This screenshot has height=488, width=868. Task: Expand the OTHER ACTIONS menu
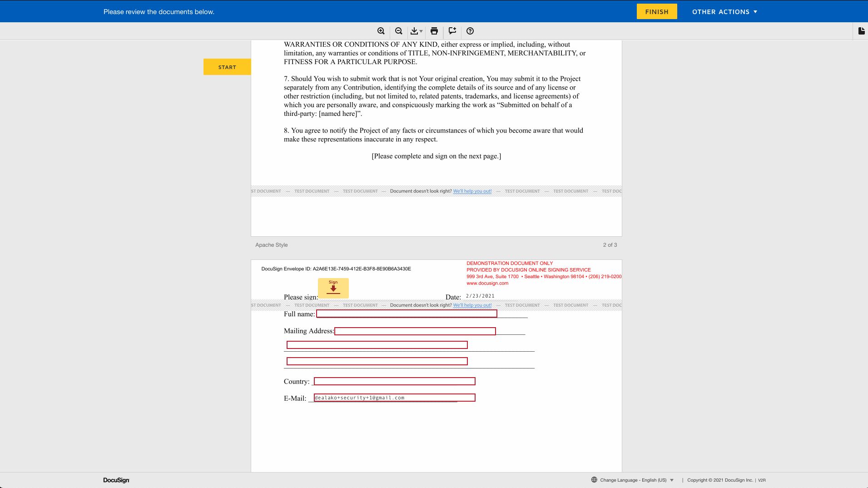point(724,12)
